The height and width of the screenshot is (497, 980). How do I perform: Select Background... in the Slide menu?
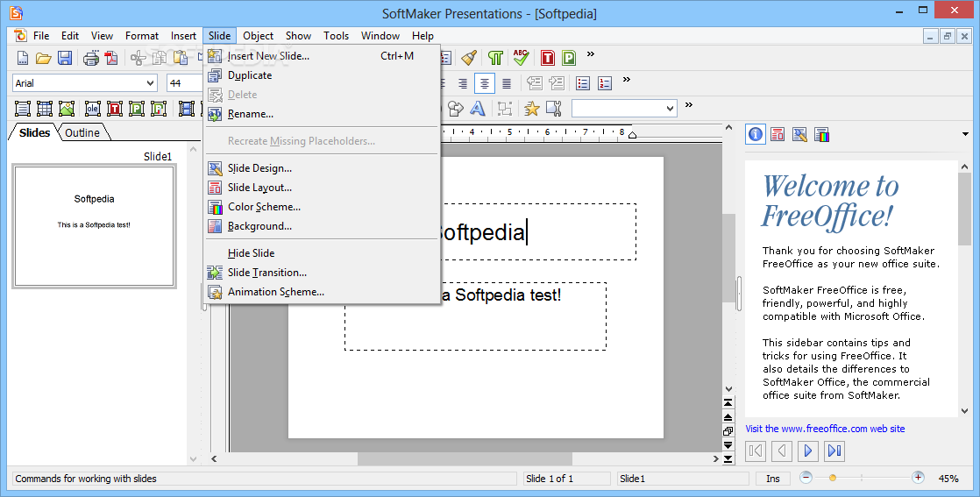323,226
